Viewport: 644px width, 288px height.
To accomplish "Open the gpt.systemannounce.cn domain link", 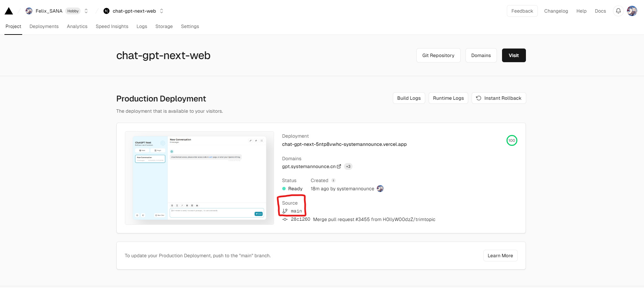I will point(309,166).
